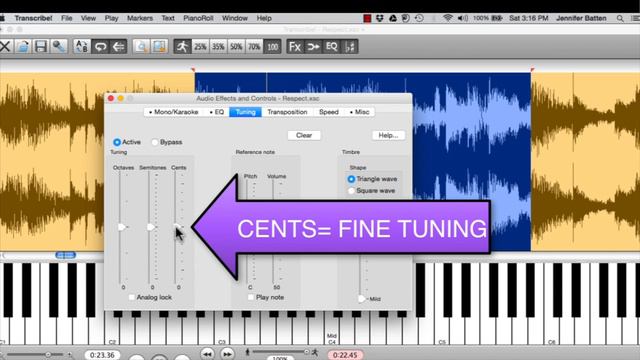The width and height of the screenshot is (640, 360).
Task: Switch to the Speed tab
Action: pos(329,112)
